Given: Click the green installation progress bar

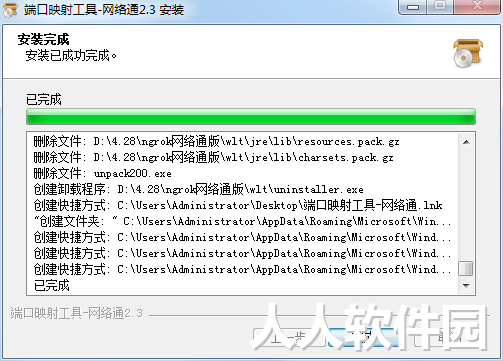Looking at the screenshot, I should click(251, 117).
